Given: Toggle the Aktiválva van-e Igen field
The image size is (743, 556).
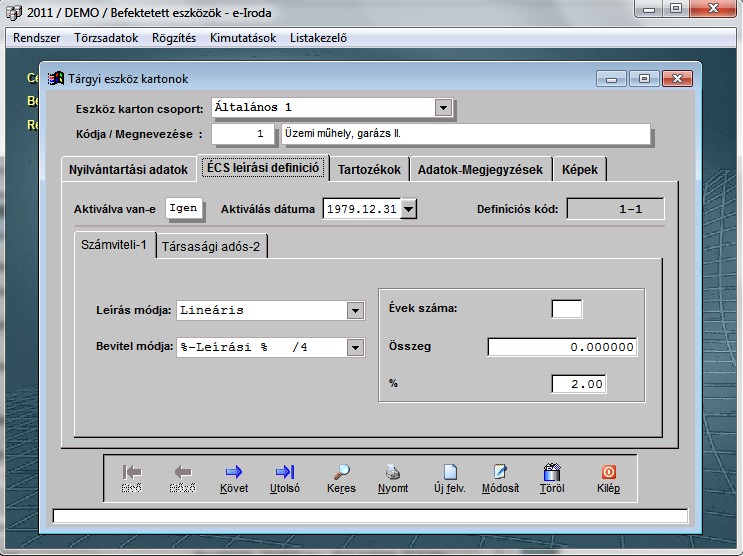Looking at the screenshot, I should [183, 208].
